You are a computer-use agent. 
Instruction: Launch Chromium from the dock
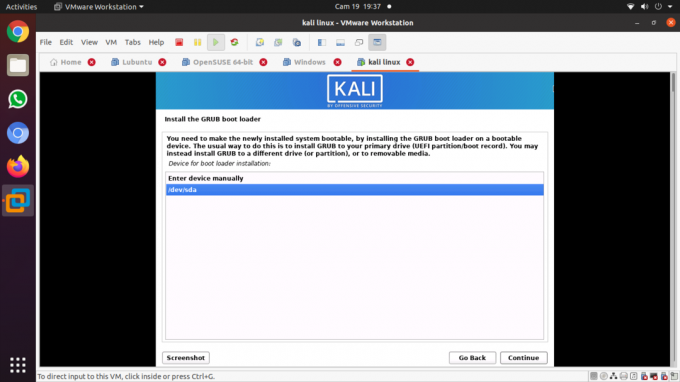(18, 133)
